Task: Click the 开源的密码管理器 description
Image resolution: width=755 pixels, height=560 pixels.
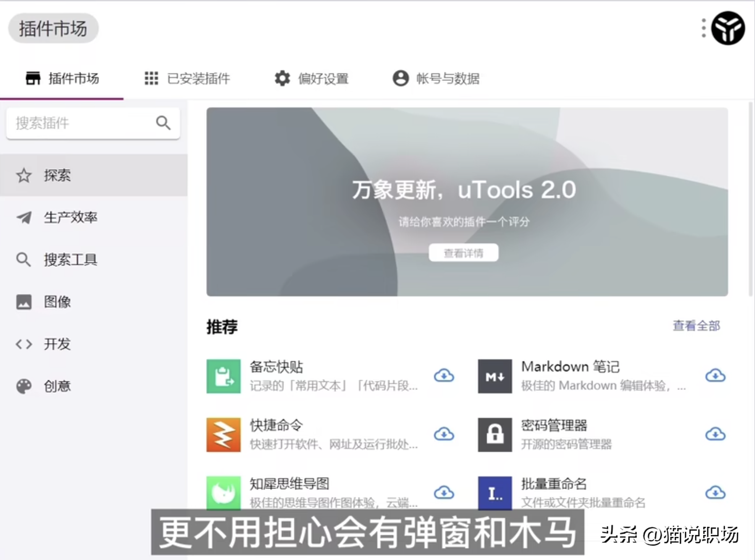Action: (566, 444)
